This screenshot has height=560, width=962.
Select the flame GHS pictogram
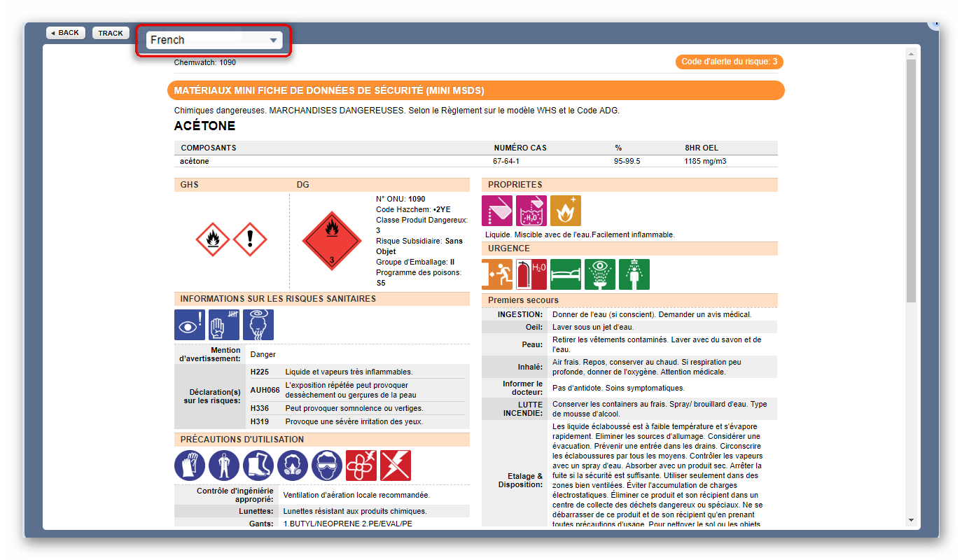[213, 240]
